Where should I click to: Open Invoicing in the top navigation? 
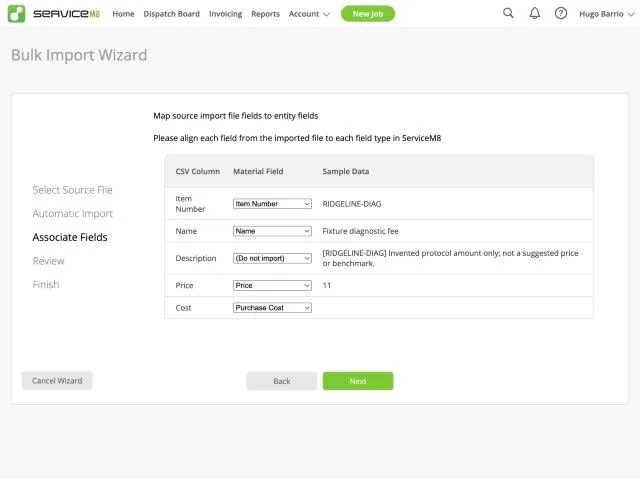pos(225,14)
